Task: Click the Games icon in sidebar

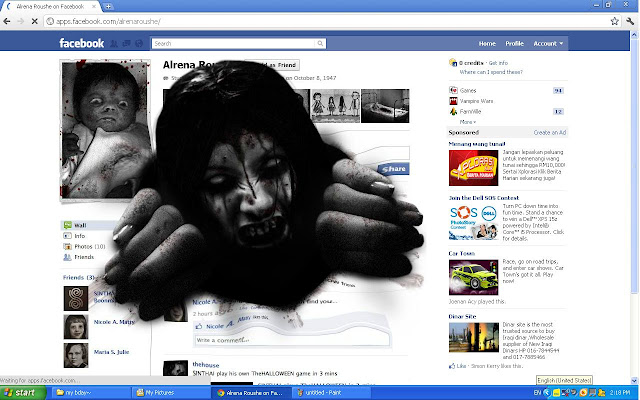Action: (453, 90)
